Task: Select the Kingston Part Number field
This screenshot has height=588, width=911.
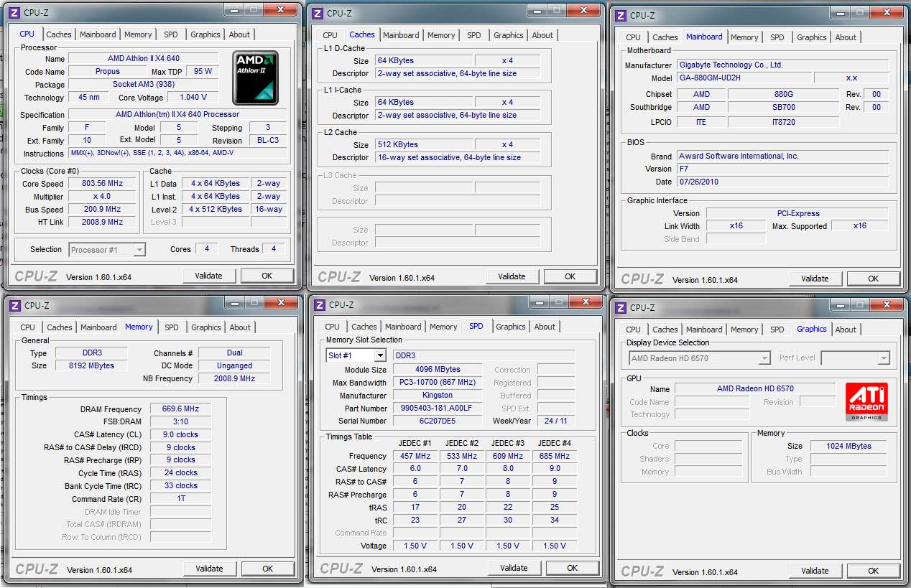Action: (437, 409)
